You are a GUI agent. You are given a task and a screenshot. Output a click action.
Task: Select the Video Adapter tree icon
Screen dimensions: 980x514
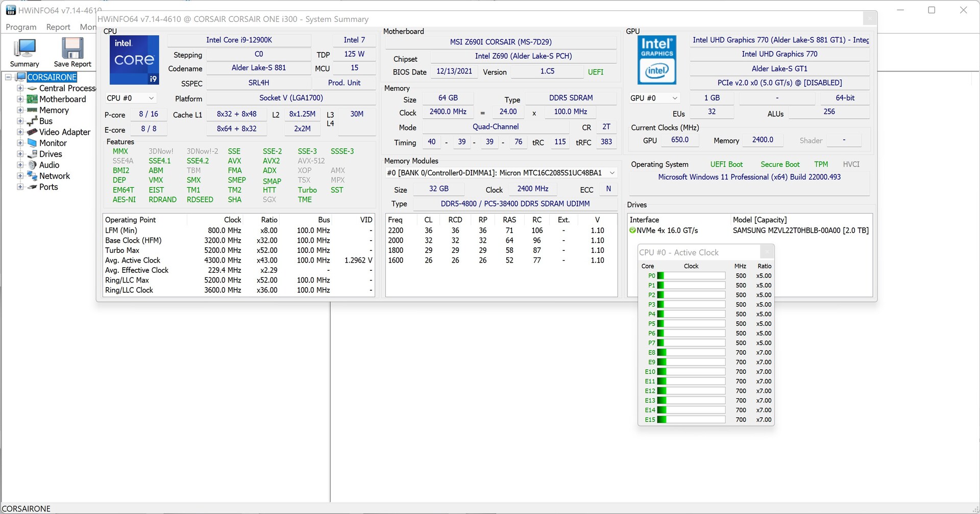(32, 132)
